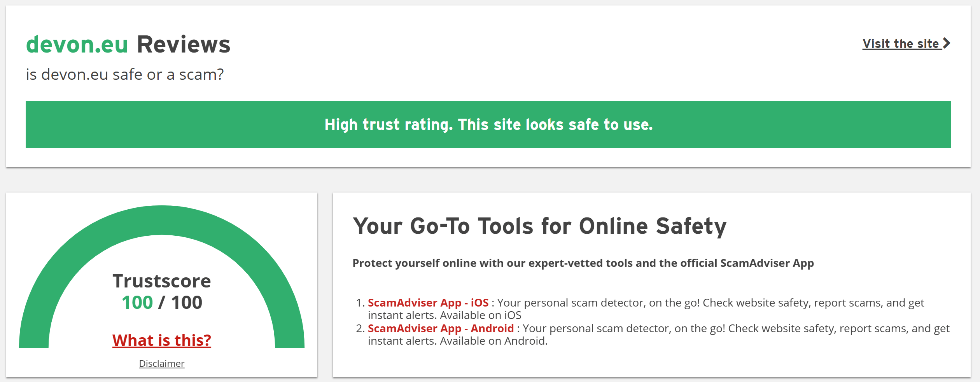Click the bold Protect yourself online subtitle
This screenshot has height=382, width=980.
[x=583, y=263]
